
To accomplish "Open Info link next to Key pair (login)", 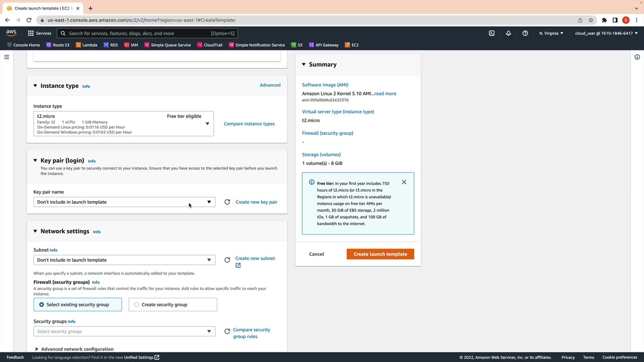I will coord(92,161).
